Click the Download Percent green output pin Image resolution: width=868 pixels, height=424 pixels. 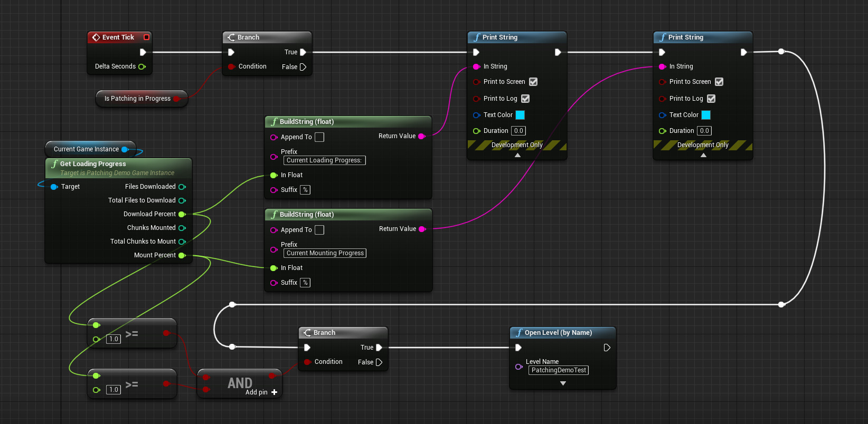[182, 214]
